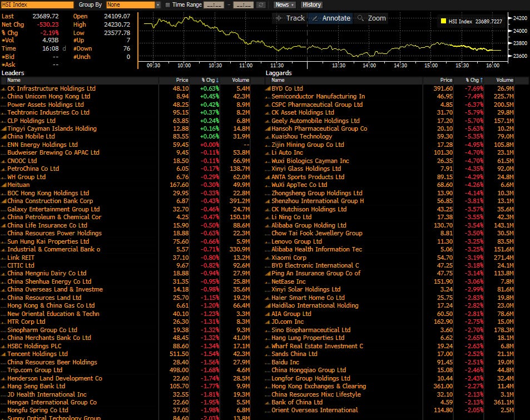Image resolution: width=530 pixels, height=420 pixels.
Task: Click the Time Range start time field
Action: click(214, 5)
